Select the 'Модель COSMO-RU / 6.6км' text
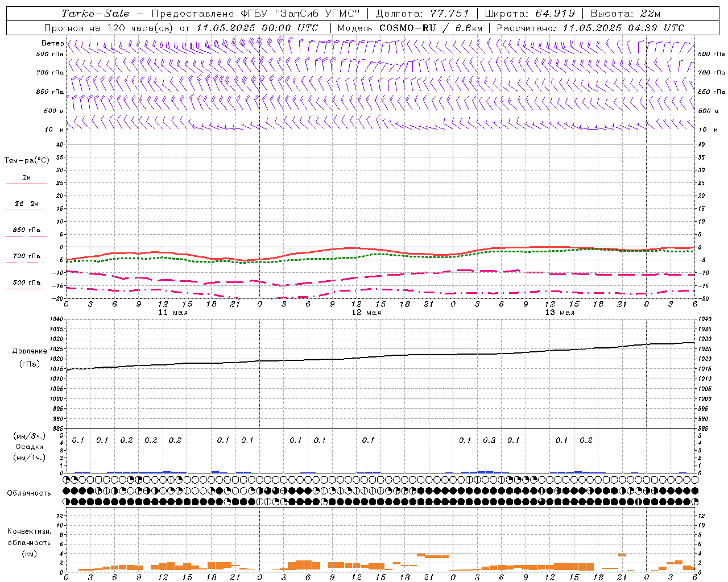 pos(410,28)
